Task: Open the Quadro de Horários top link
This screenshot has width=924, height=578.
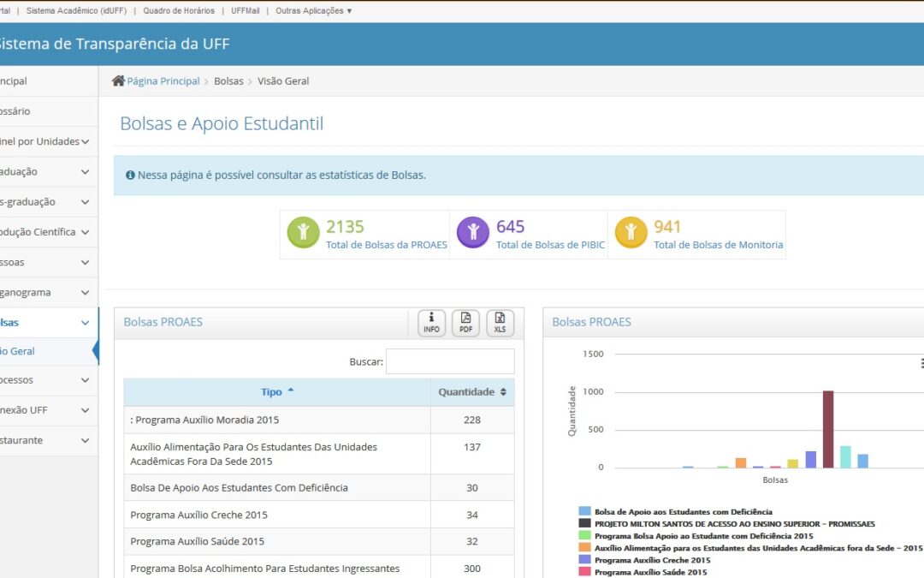Action: pyautogui.click(x=179, y=11)
